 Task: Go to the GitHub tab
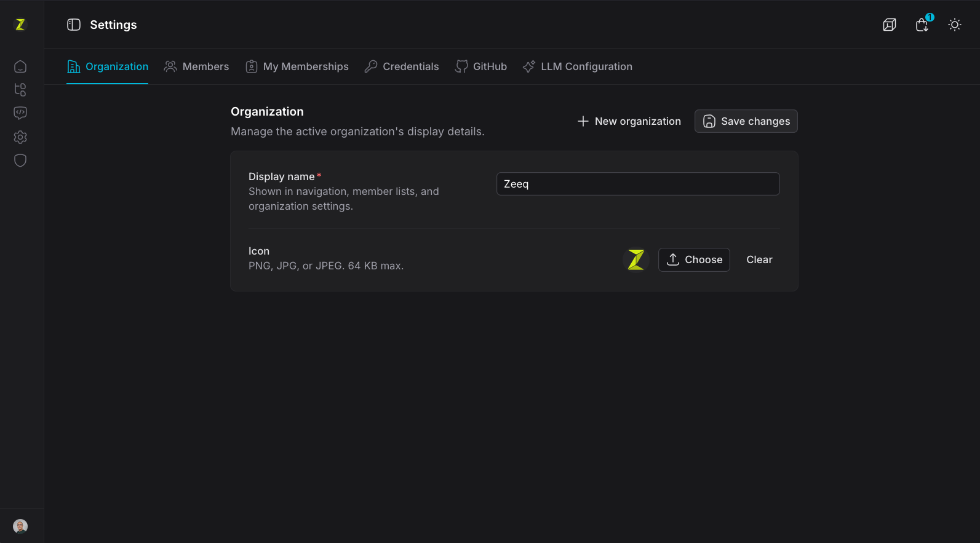click(x=480, y=66)
